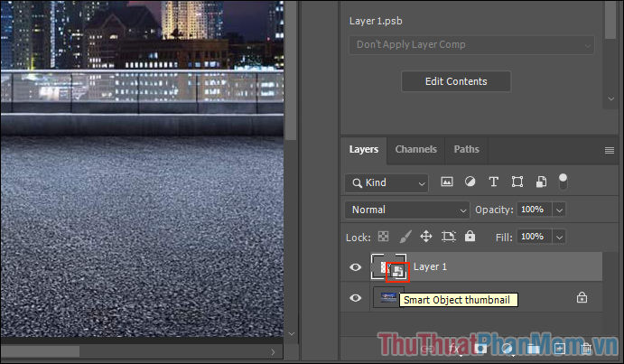
Task: Open the Normal blend mode dropdown
Action: click(x=406, y=210)
